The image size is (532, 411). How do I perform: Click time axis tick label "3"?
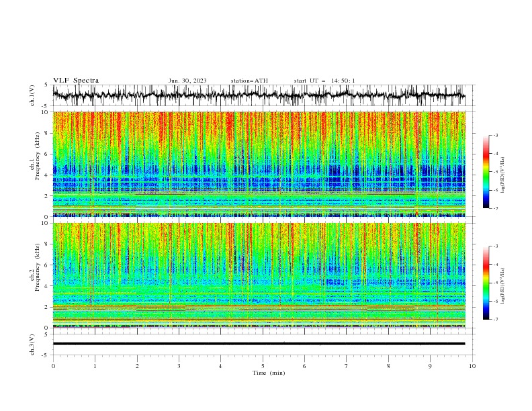[x=179, y=366]
